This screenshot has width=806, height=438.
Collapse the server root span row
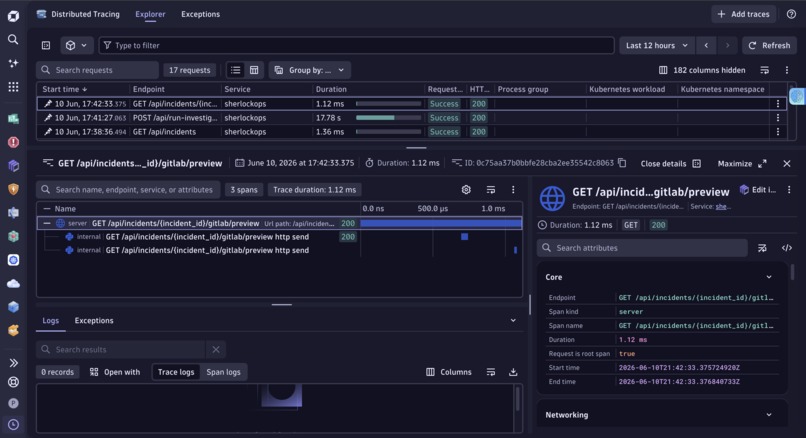[47, 223]
